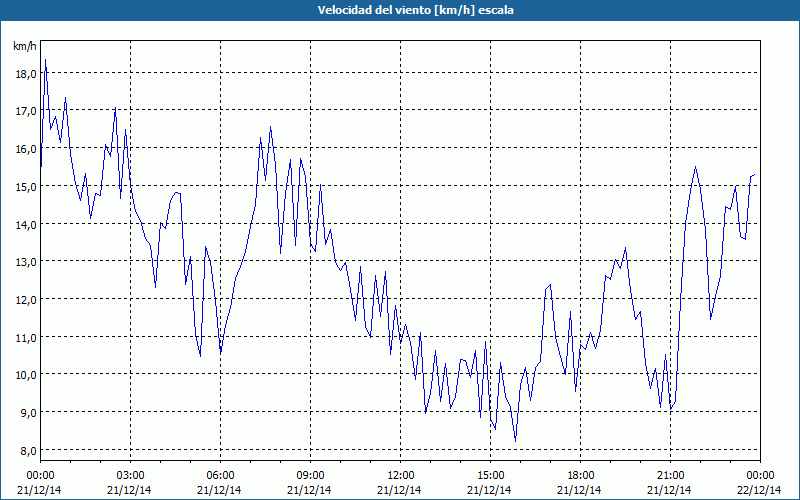
Task: Click the chart title 'Velocidad del viento [km/h] escala'
Action: click(x=415, y=10)
